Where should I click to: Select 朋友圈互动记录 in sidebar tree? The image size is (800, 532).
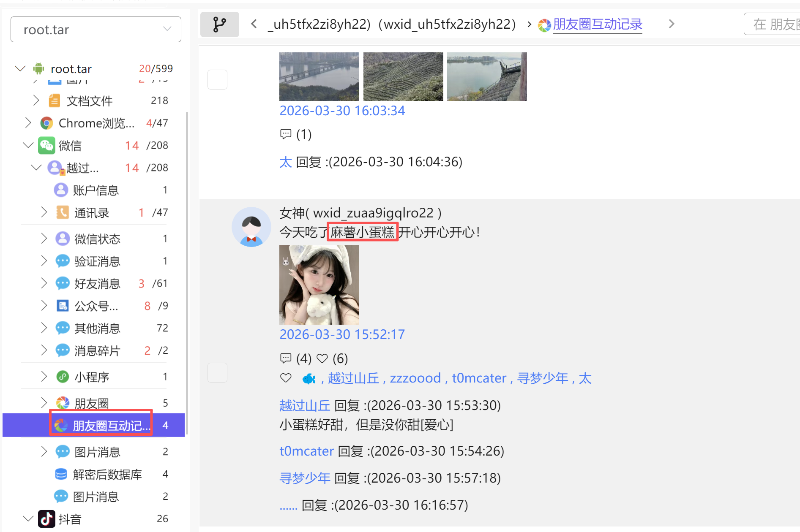111,426
